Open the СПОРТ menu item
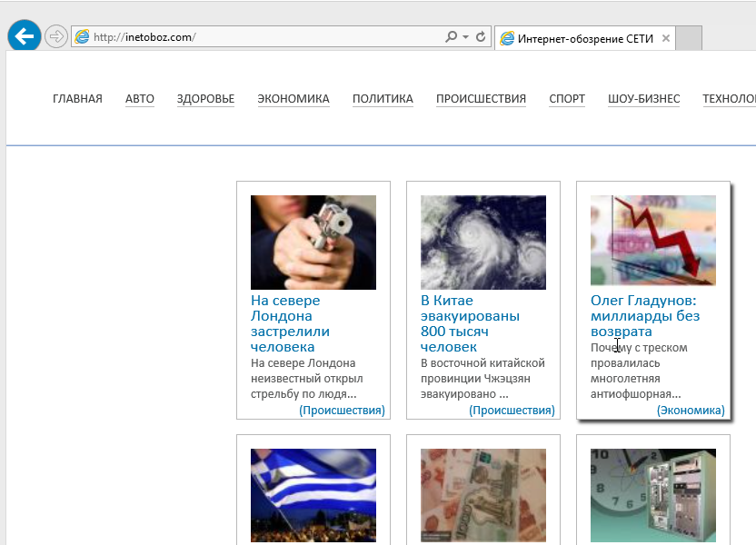The height and width of the screenshot is (545, 756). [x=567, y=99]
